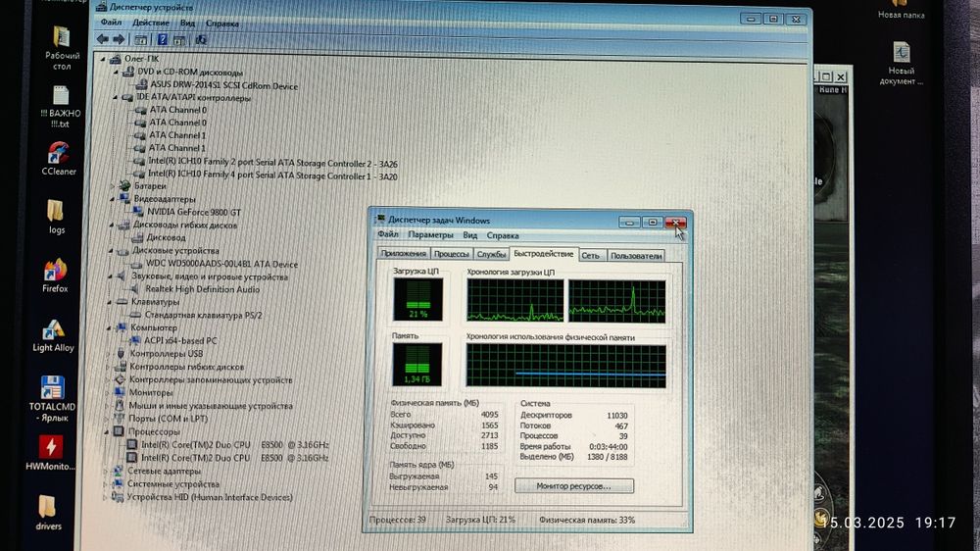Image resolution: width=980 pixels, height=551 pixels.
Task: Click the scan hardware changes toolbar icon
Action: point(201,39)
